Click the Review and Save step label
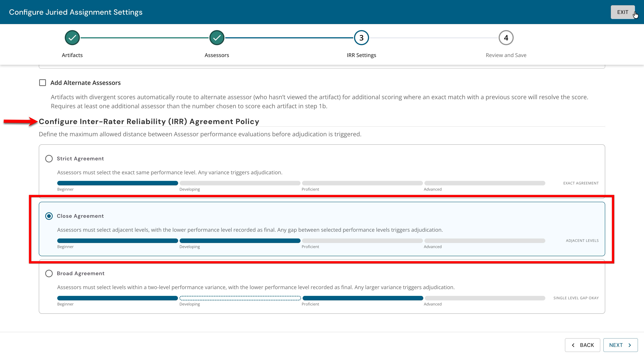Image resolution: width=644 pixels, height=358 pixels. click(506, 55)
